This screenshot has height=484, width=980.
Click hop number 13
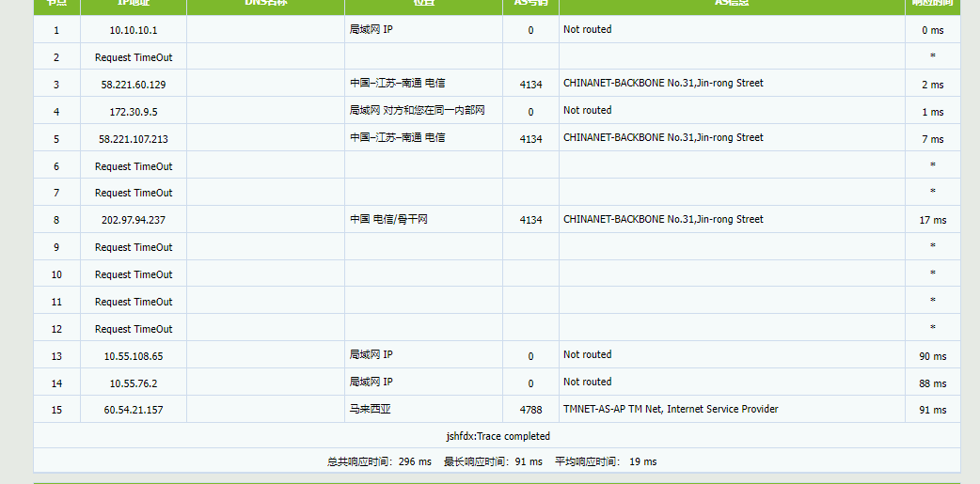click(56, 356)
